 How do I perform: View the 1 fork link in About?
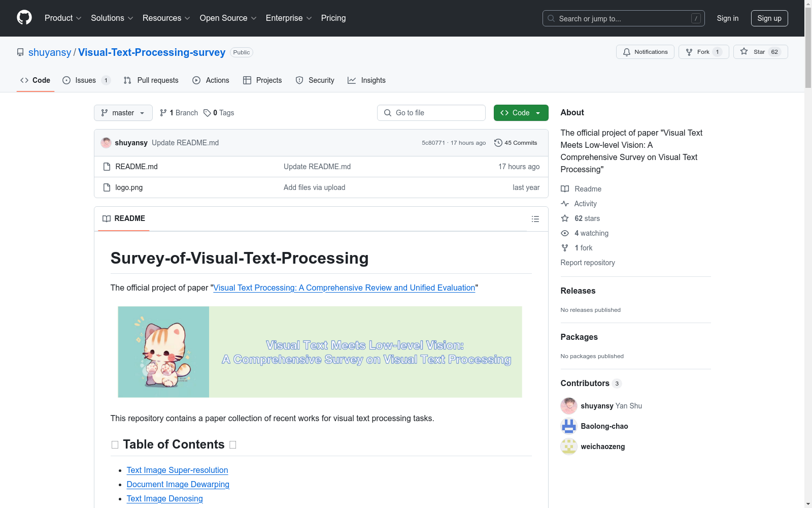pyautogui.click(x=577, y=248)
